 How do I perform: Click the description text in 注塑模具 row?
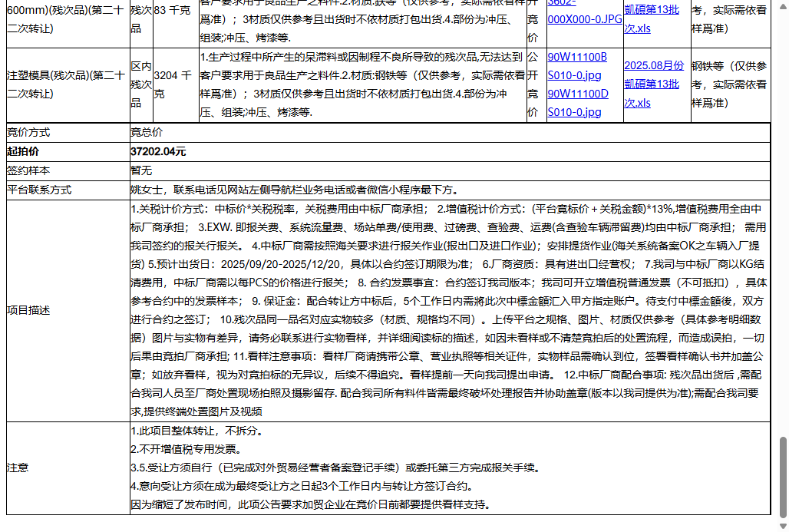point(362,84)
